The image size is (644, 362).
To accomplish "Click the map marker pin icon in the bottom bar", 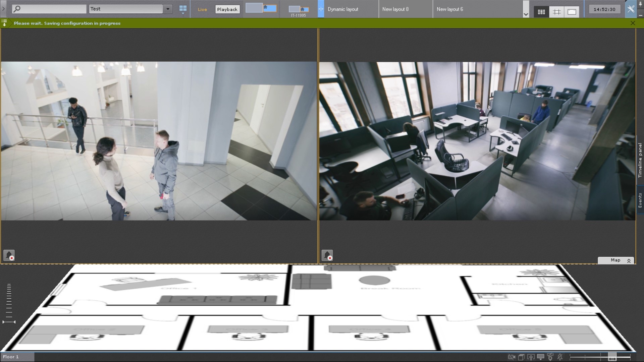I will coord(550,357).
